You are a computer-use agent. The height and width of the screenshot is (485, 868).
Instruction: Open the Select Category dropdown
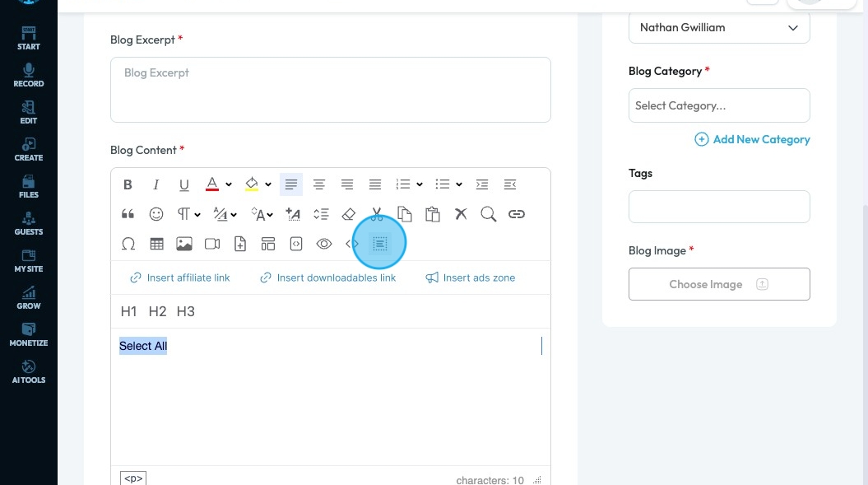[x=719, y=105]
